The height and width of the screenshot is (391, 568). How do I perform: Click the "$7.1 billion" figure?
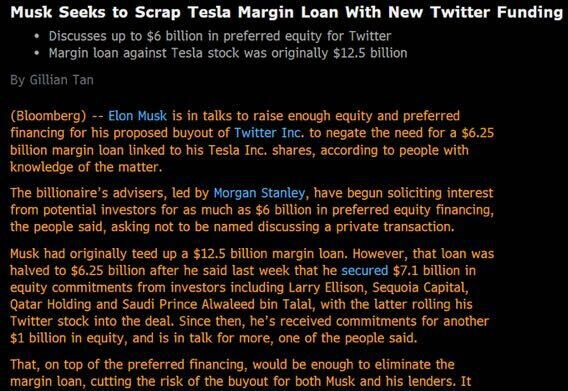click(x=429, y=271)
